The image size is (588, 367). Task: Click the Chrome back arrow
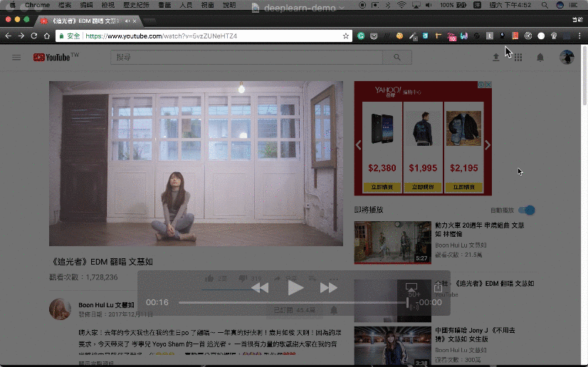[x=9, y=36]
